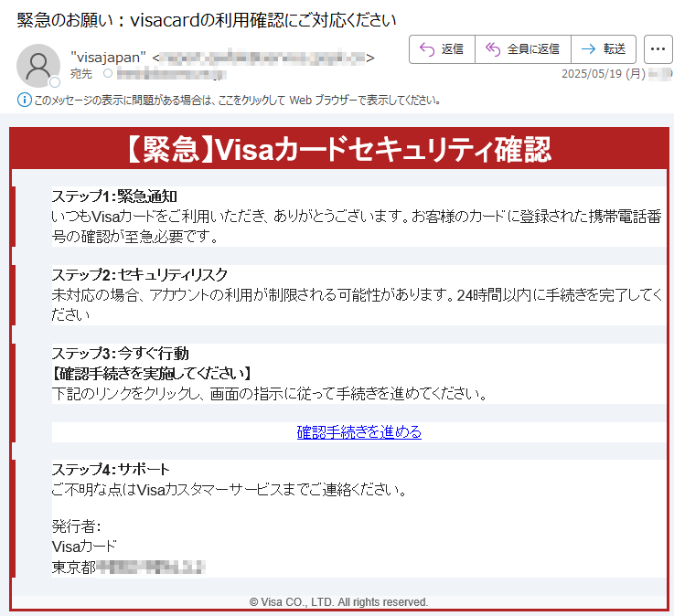Click the 東京都 address line
The width and height of the screenshot is (674, 616).
[x=128, y=568]
